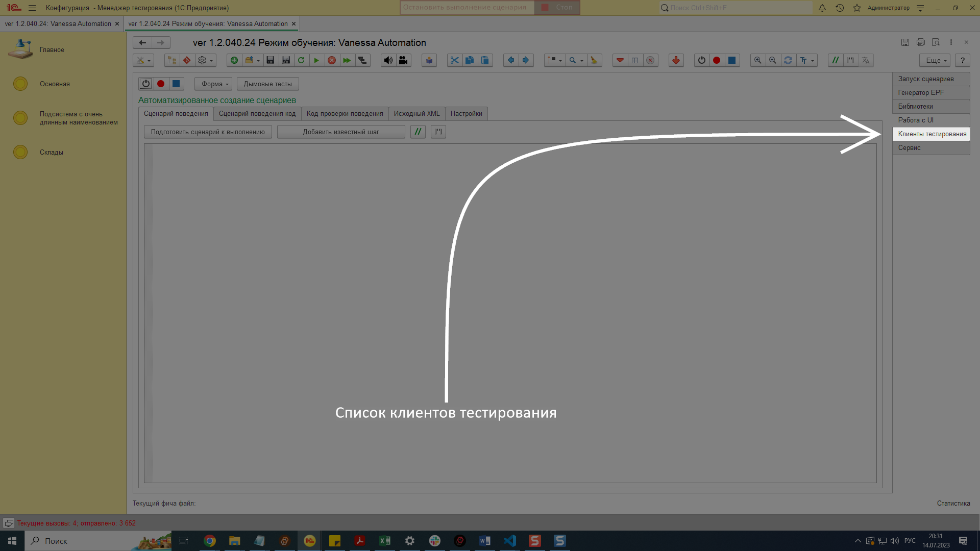The width and height of the screenshot is (980, 551).
Task: Open the Форма dropdown
Action: pos(213,84)
